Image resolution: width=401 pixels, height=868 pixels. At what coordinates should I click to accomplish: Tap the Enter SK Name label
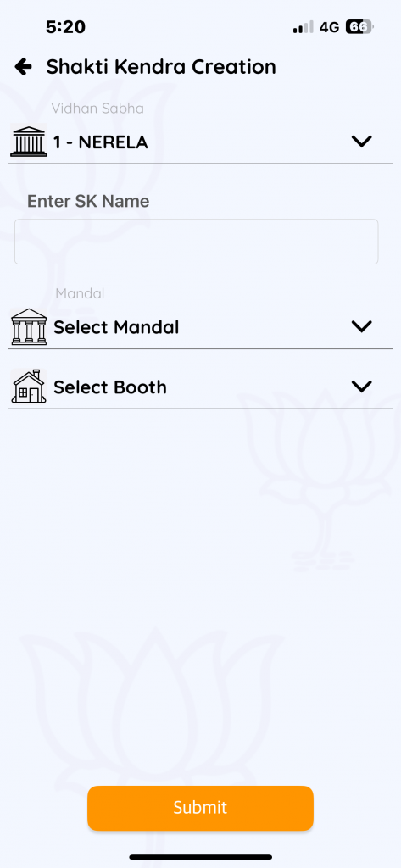[x=89, y=201]
